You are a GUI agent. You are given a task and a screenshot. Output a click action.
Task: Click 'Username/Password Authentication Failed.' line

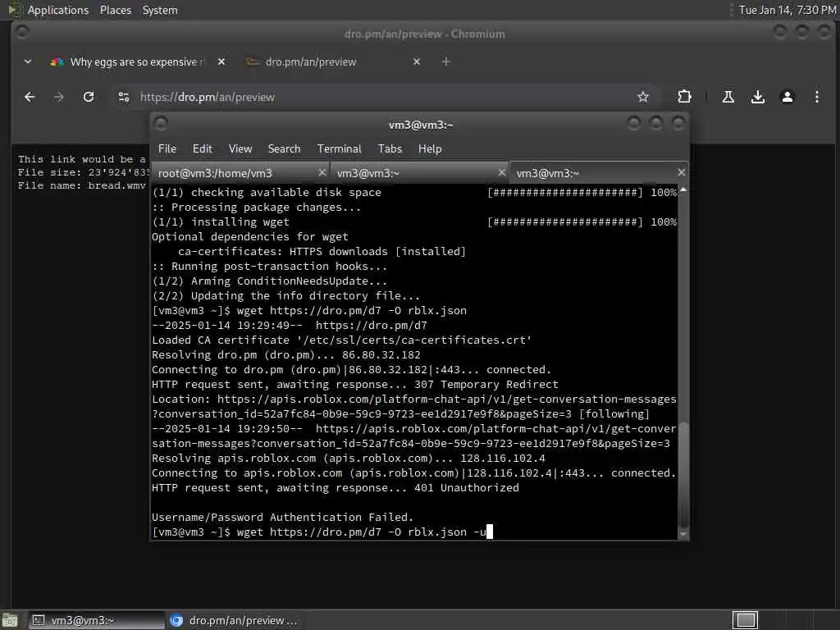coord(282,517)
